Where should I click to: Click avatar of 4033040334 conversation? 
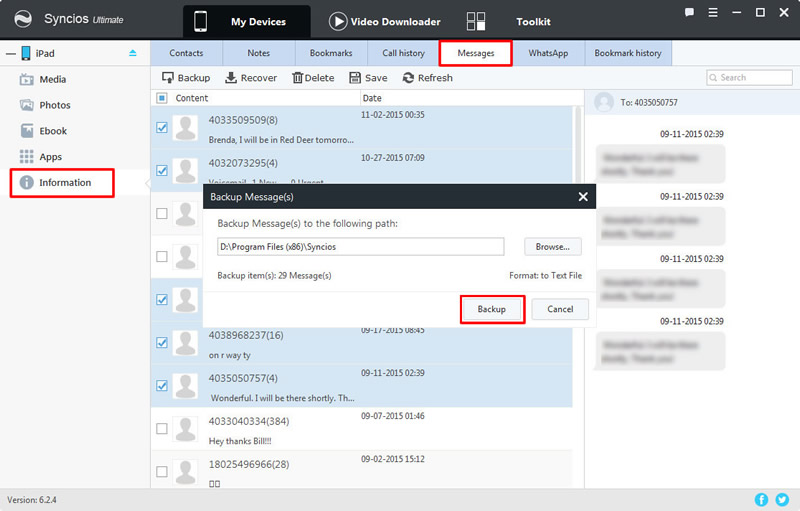pyautogui.click(x=185, y=428)
